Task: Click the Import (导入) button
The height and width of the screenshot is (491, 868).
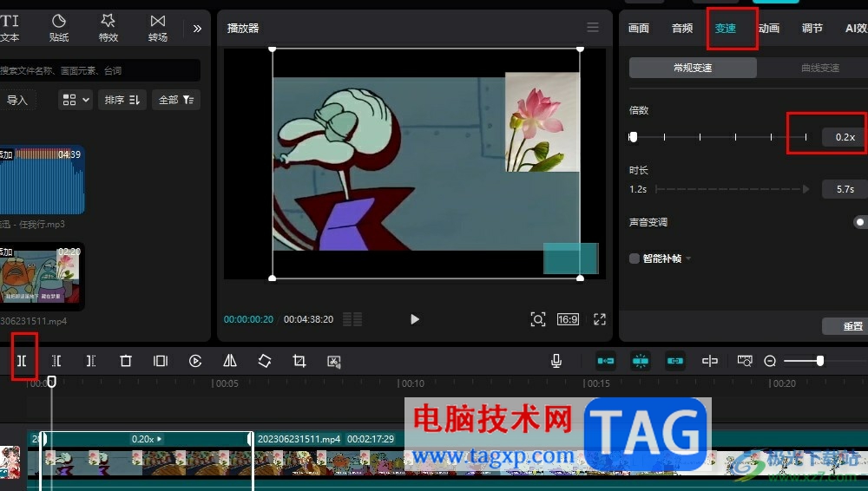Action: tap(17, 100)
